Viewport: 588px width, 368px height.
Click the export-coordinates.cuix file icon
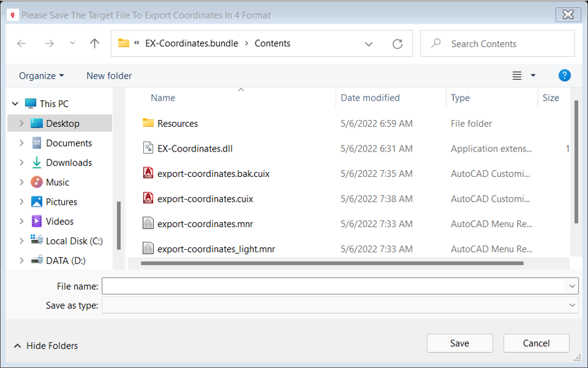[x=148, y=199]
